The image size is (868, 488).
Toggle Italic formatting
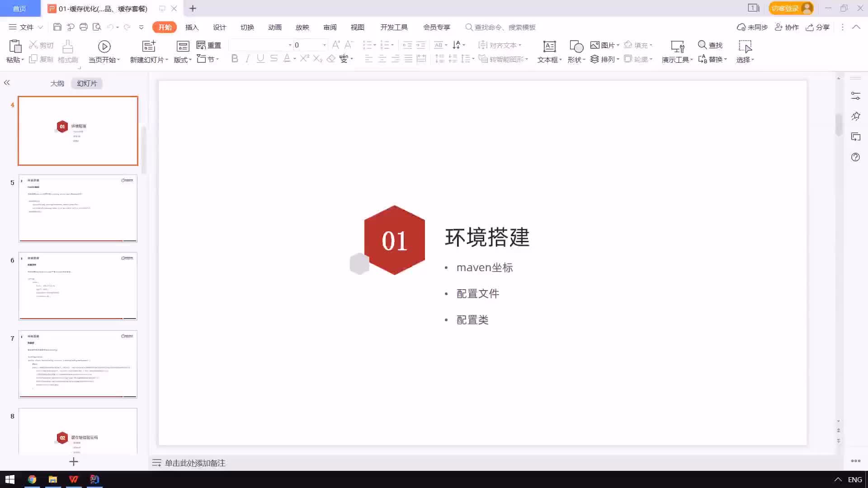tap(247, 59)
